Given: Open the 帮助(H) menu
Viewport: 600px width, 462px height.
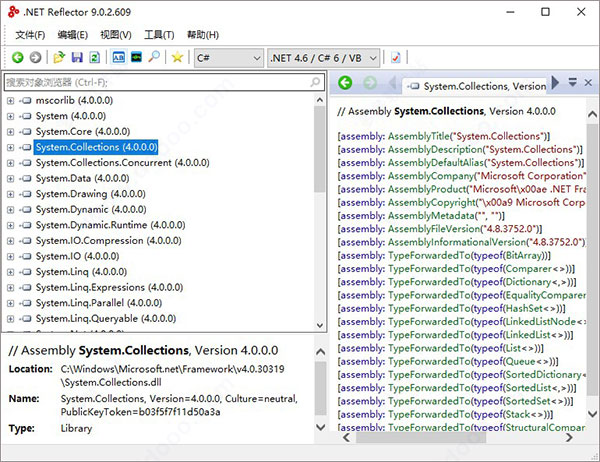Looking at the screenshot, I should pos(203,35).
